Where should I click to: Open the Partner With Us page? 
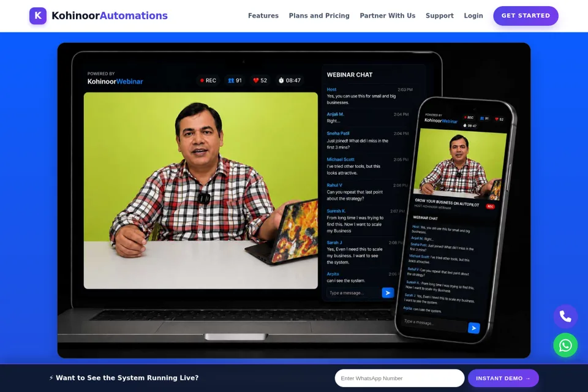click(387, 16)
